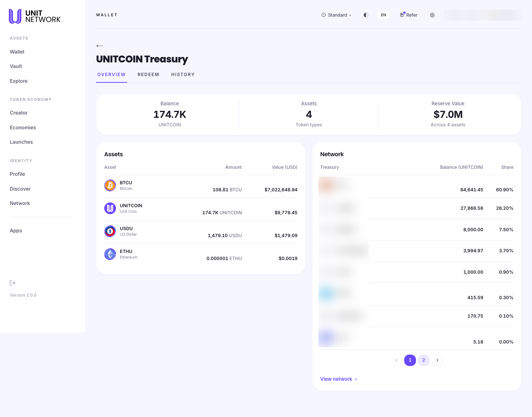
Task: Click the USDU asset name
Action: click(126, 229)
